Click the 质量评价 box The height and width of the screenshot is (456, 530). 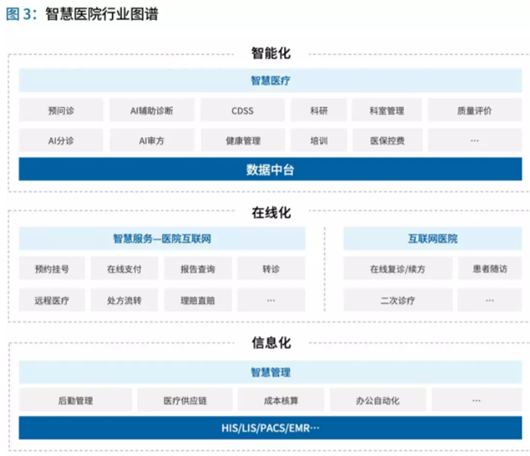pos(475,110)
